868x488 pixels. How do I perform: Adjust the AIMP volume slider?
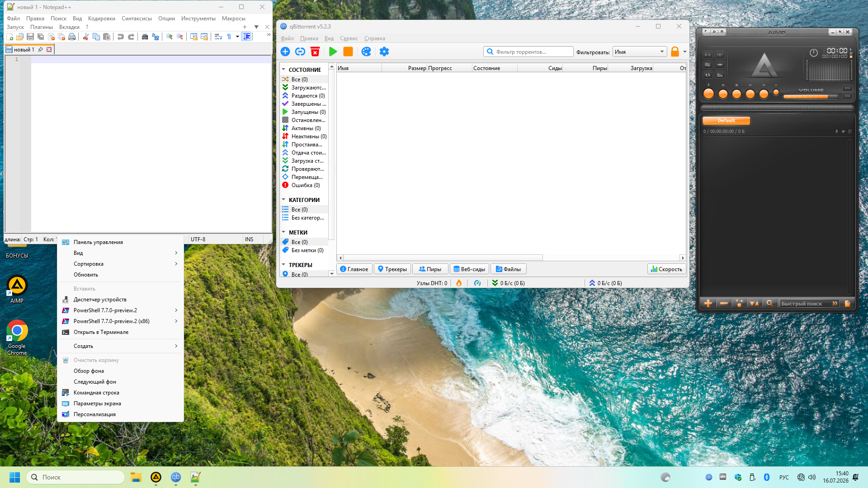click(x=810, y=96)
